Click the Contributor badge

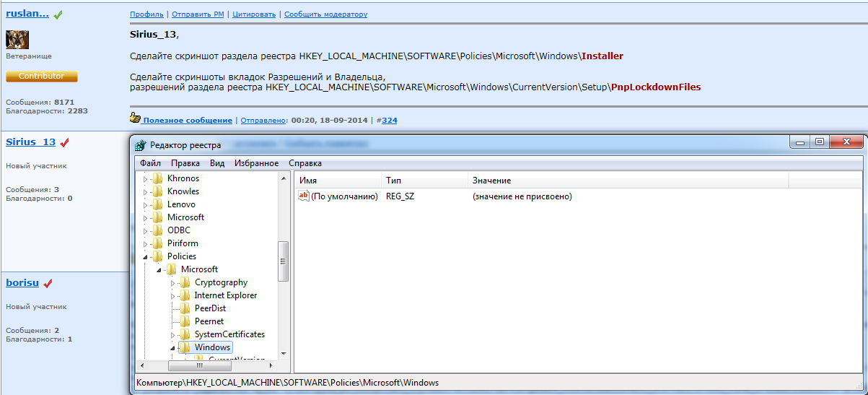42,77
